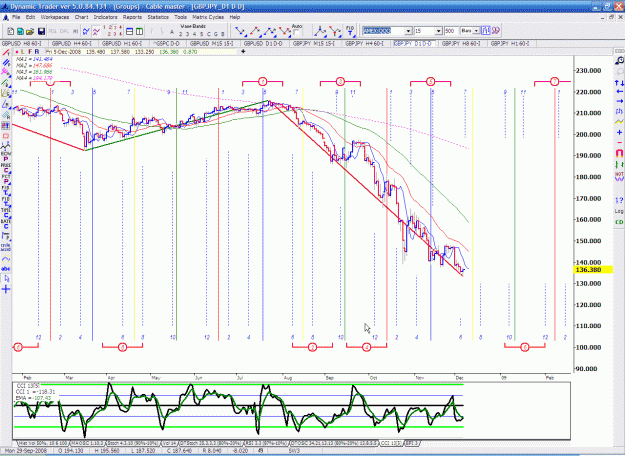625x456 pixels.
Task: Click the yellow 136.380 price label
Action: tap(594, 270)
